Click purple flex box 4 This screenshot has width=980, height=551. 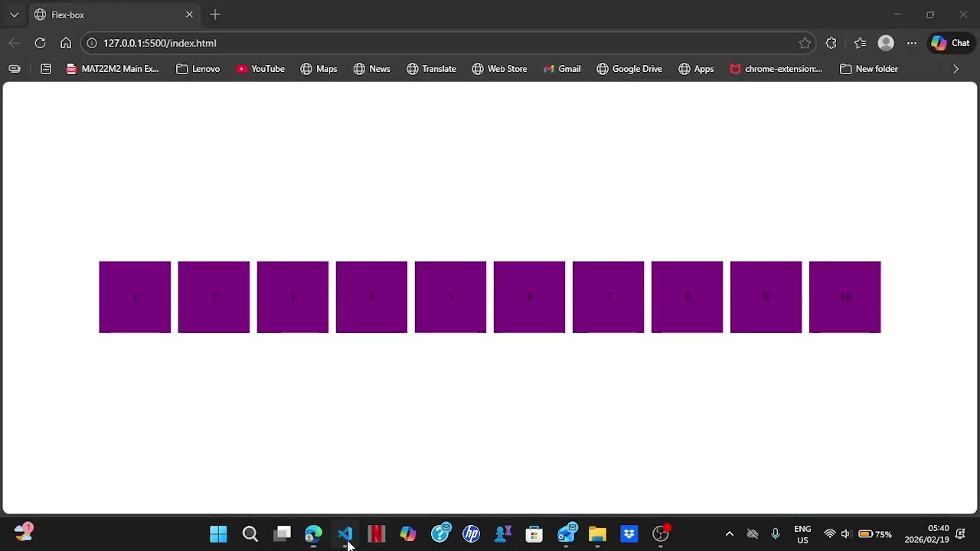[371, 297]
